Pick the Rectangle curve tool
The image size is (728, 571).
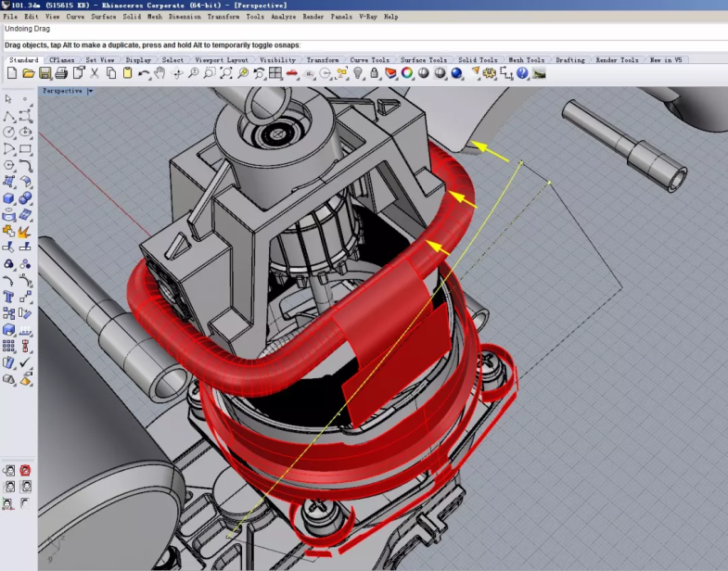[x=25, y=148]
